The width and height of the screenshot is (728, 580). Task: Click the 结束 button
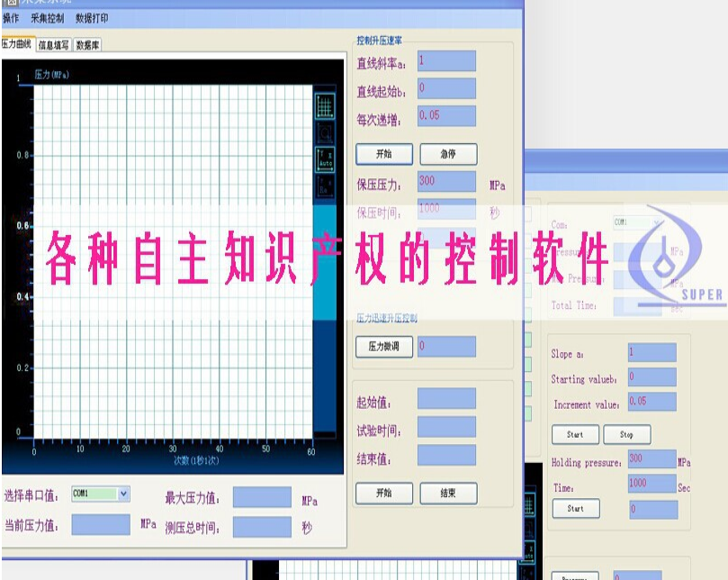pos(447,493)
